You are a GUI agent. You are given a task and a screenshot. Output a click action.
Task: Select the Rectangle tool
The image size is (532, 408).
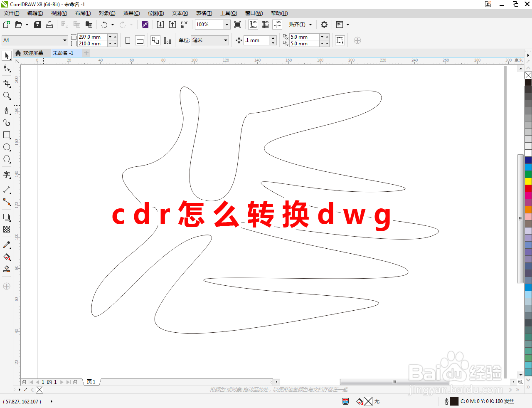pyautogui.click(x=7, y=135)
